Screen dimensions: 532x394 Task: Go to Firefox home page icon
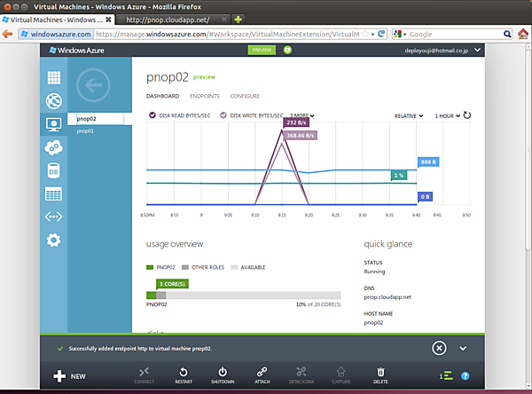[523, 34]
